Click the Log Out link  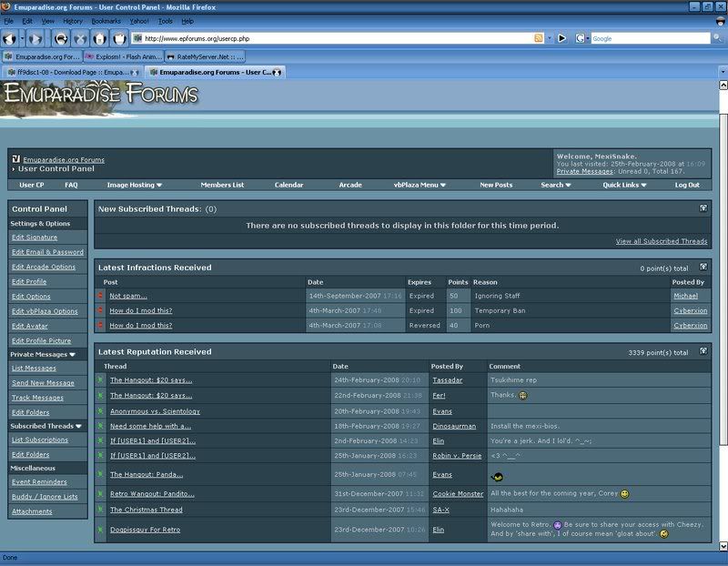[x=687, y=185]
